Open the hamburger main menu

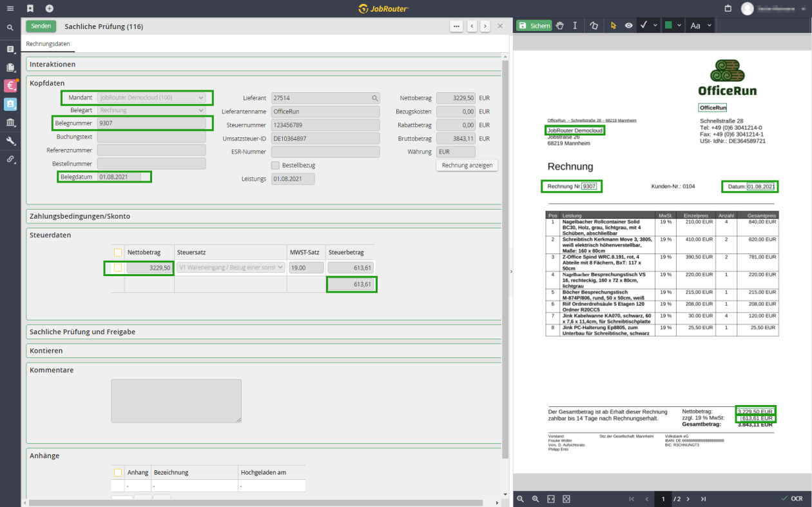pos(10,8)
